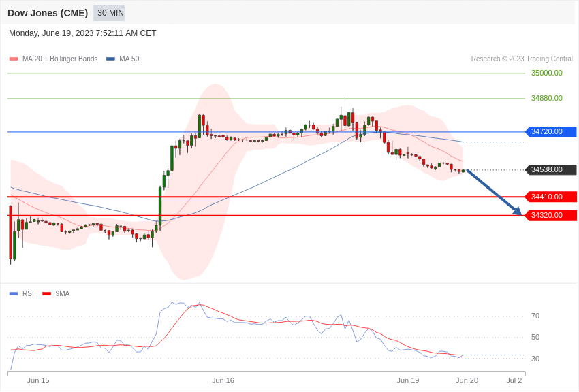Click the pink MA 20 Bollinger Bands swatch

click(x=14, y=59)
